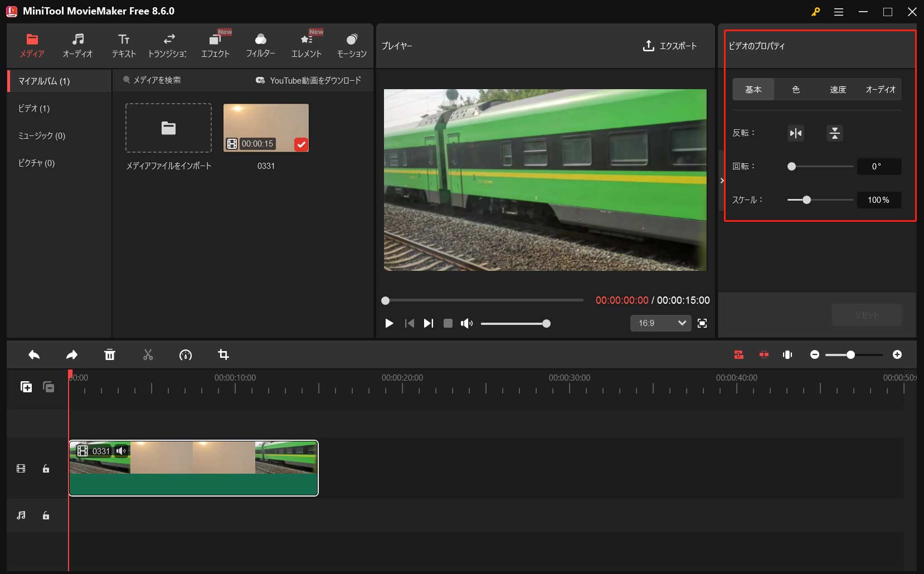Mute the player volume icon
924x574 pixels.
[x=466, y=323]
